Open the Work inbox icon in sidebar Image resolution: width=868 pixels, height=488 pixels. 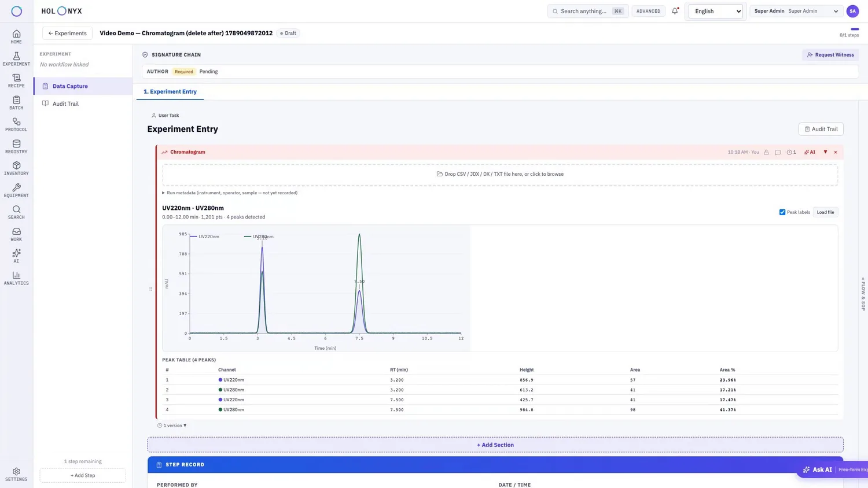[16, 231]
